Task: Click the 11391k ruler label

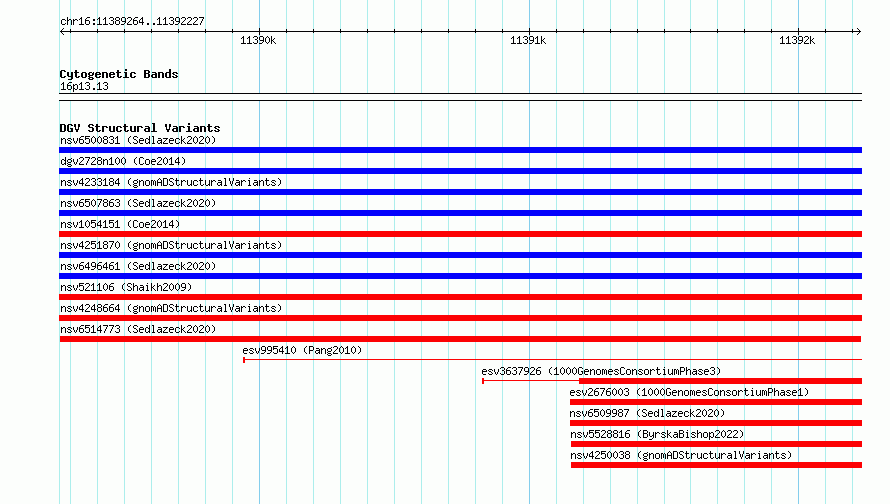Action: tap(528, 40)
